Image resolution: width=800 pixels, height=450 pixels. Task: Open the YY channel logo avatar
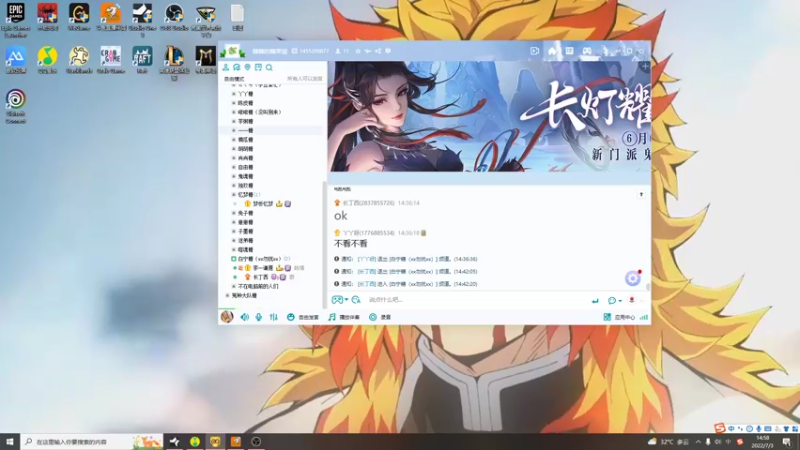pyautogui.click(x=233, y=51)
